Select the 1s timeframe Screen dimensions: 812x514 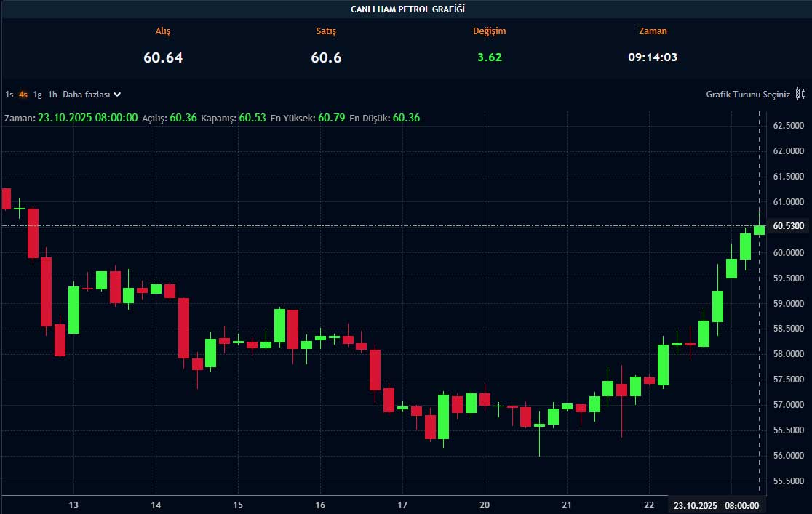[x=9, y=95]
